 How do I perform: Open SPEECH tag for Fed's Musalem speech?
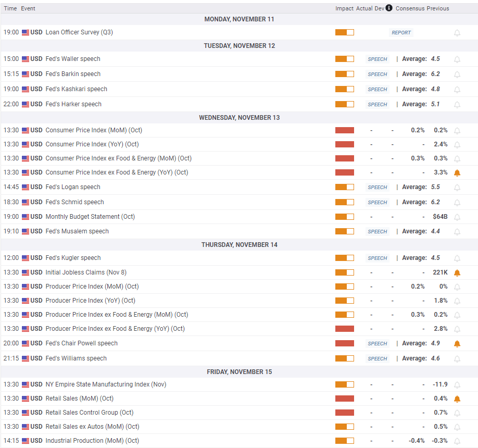(378, 232)
